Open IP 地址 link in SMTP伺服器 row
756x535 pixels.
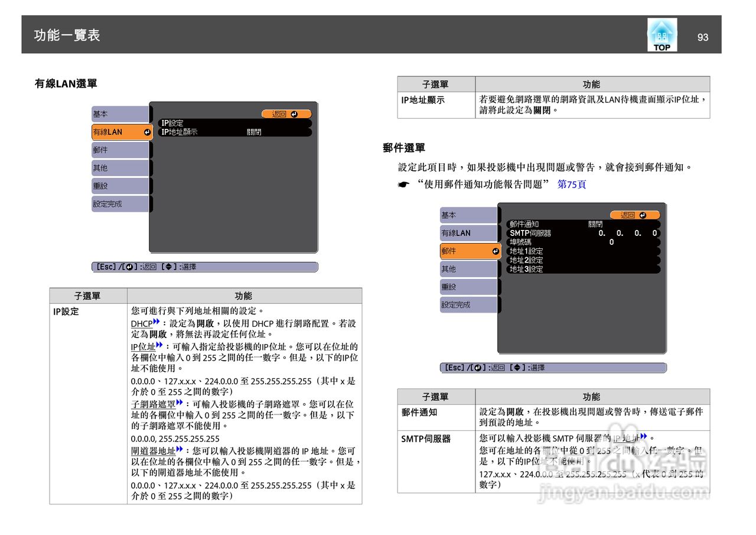click(x=626, y=439)
